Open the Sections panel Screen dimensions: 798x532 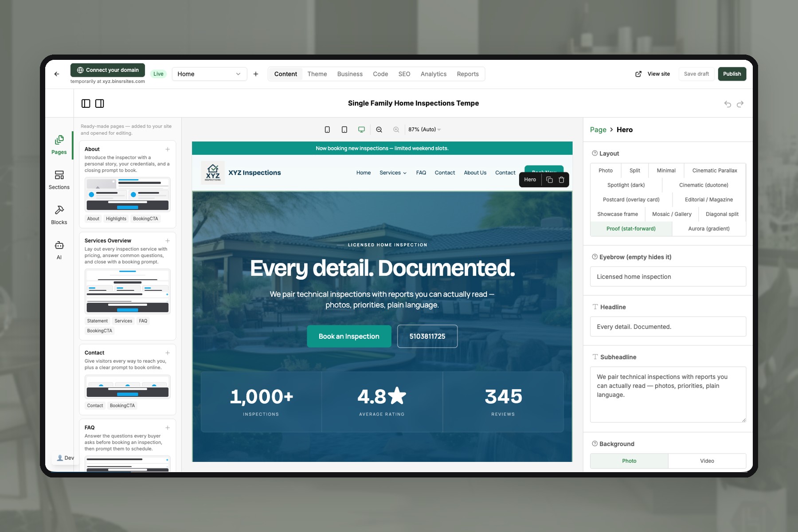click(59, 180)
